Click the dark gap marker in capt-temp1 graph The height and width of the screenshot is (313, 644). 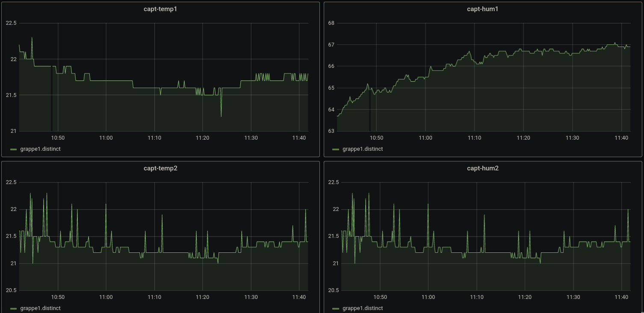coord(52,99)
